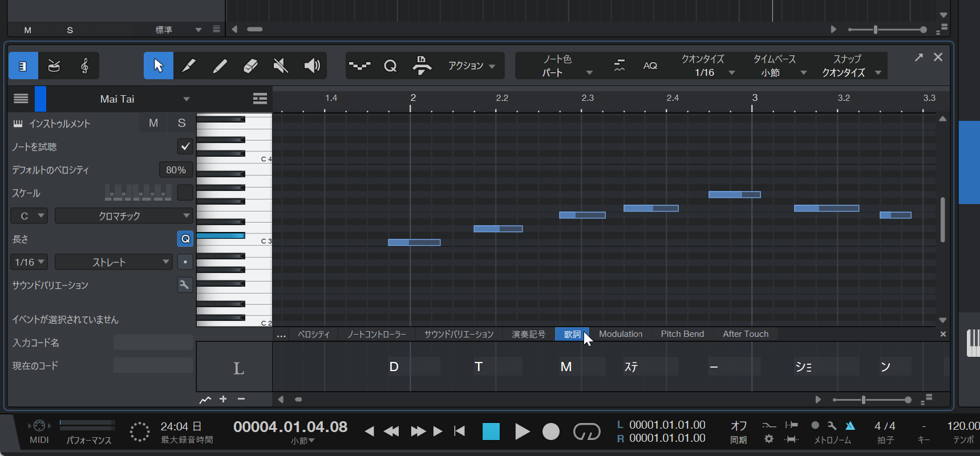The width and height of the screenshot is (980, 456).
Task: Open the track list icon beside Mai Tai
Action: 21,99
